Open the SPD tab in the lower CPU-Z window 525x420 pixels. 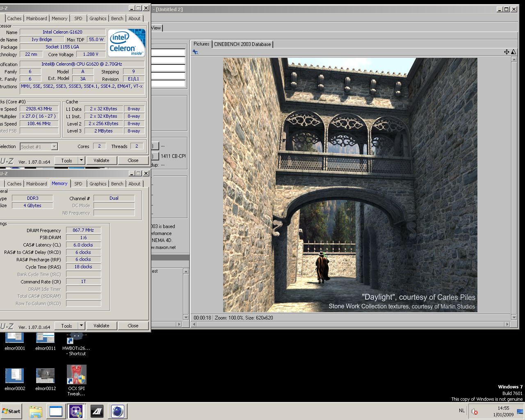click(78, 184)
